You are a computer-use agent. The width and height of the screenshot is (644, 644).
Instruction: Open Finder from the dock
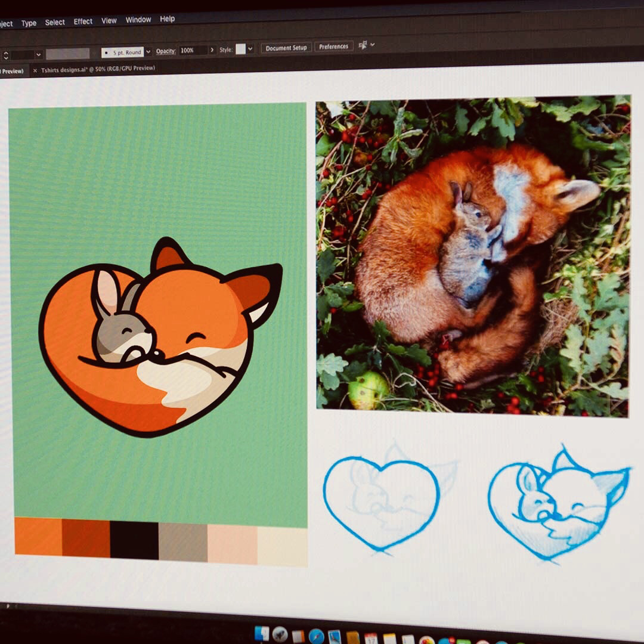(x=262, y=634)
